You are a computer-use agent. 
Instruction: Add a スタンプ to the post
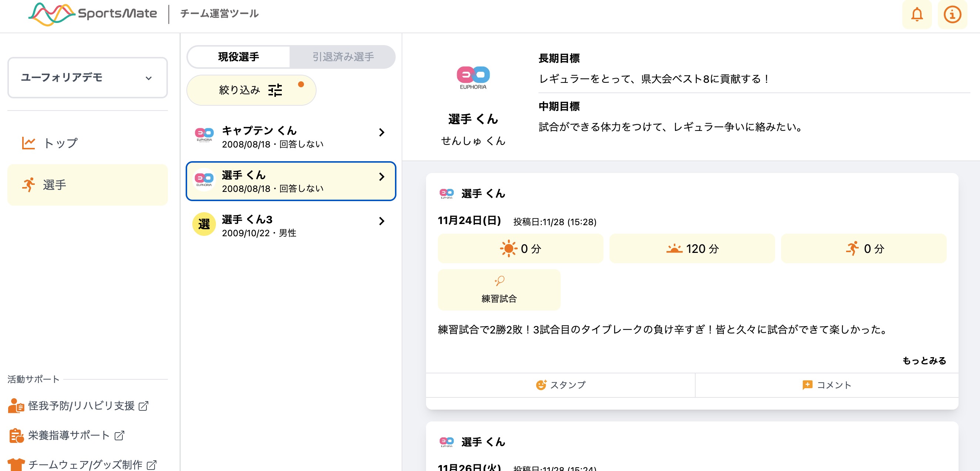(560, 385)
